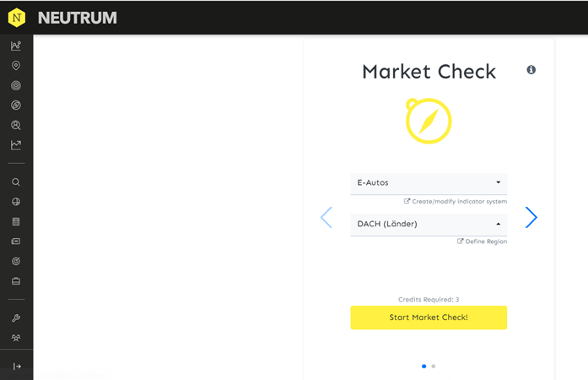This screenshot has height=380, width=588.
Task: Select the calculator sidebar icon
Action: [x=16, y=222]
